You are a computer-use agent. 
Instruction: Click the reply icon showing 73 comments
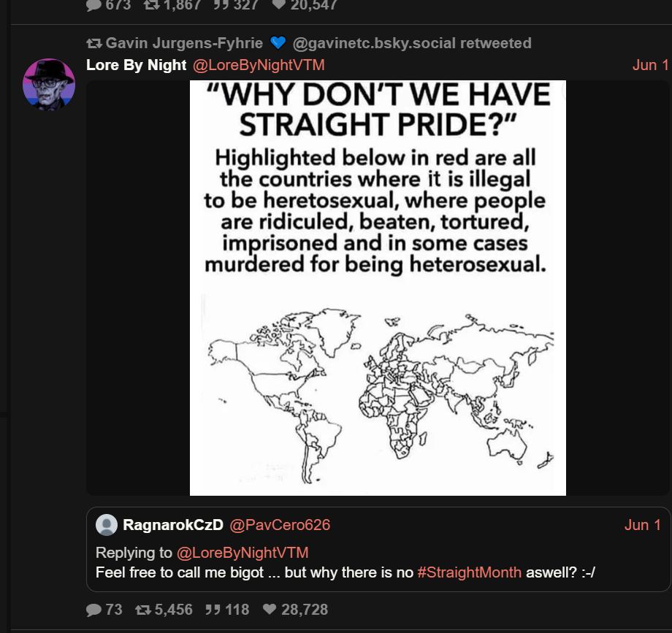pyautogui.click(x=93, y=610)
